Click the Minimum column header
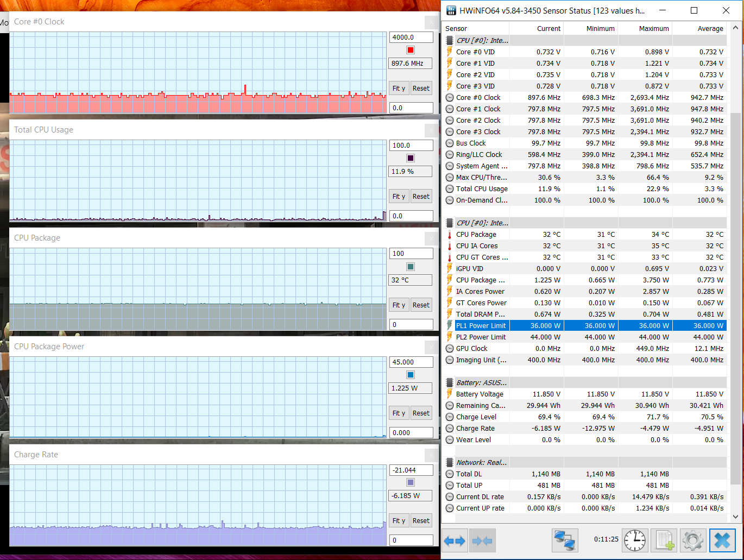The height and width of the screenshot is (560, 744). coord(591,29)
